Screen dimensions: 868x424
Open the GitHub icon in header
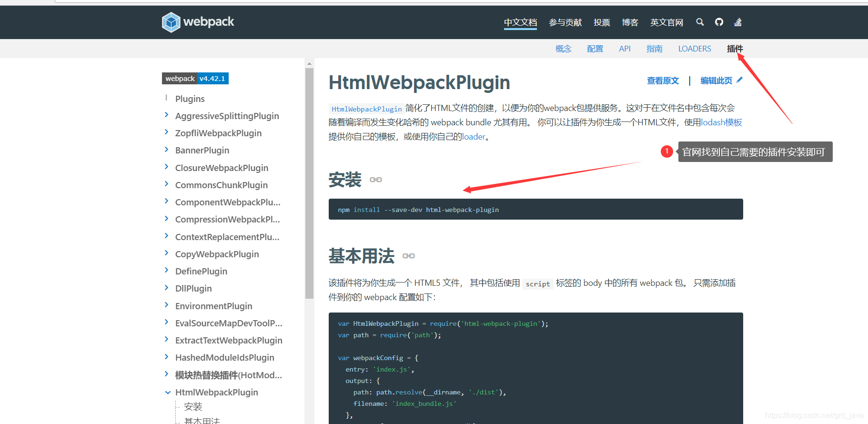(x=719, y=22)
